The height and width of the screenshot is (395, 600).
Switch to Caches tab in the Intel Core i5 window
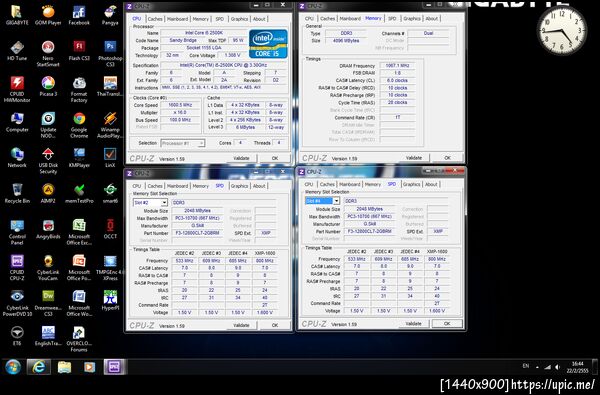(155, 19)
